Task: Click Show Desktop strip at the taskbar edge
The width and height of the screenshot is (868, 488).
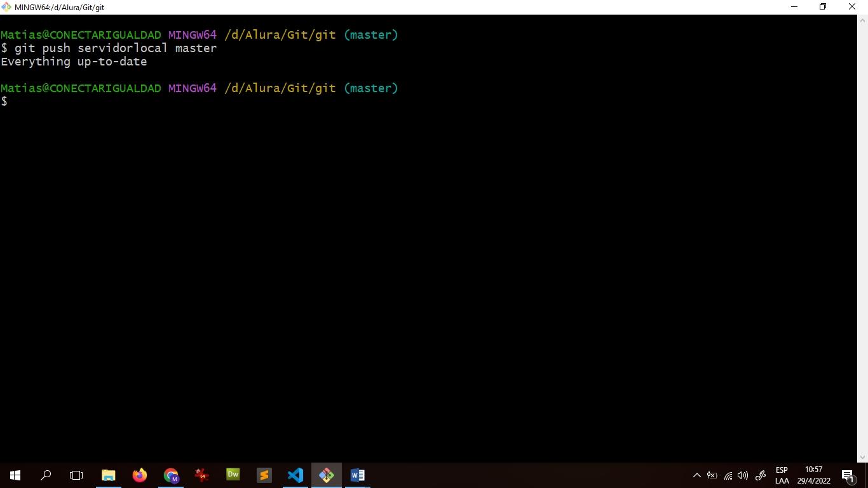Action: [x=866, y=475]
